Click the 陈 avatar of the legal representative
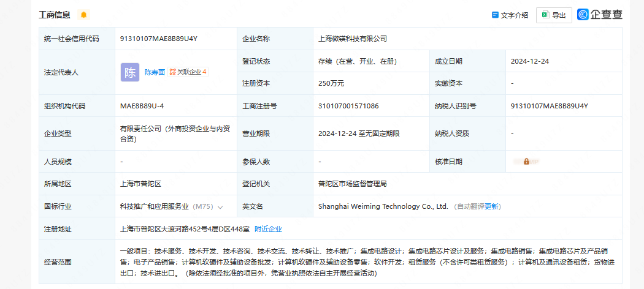Viewport: 644px width, 289px height. point(130,72)
